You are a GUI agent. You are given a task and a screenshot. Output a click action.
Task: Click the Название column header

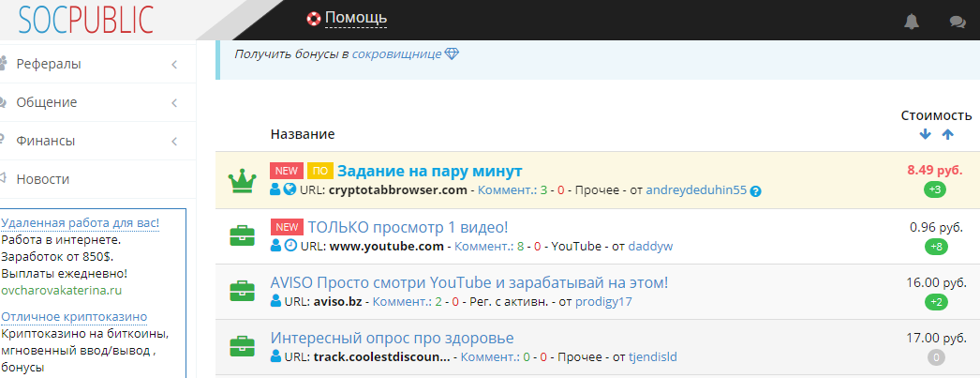tap(303, 134)
